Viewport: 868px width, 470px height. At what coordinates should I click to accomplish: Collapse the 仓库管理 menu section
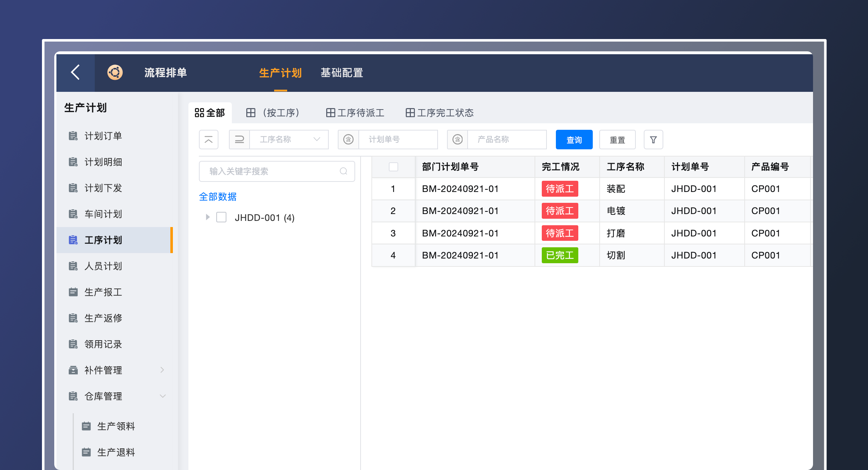pos(162,396)
